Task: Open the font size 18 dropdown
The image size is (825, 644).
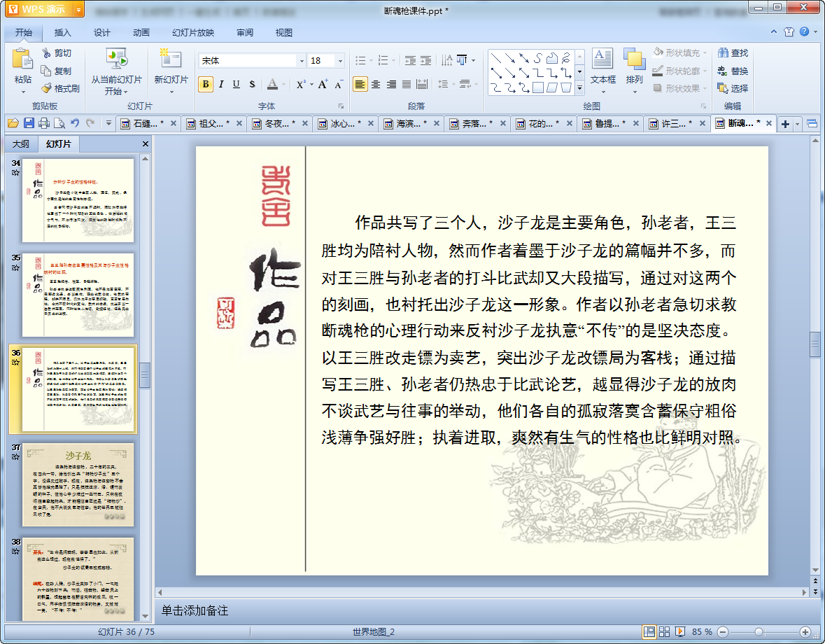Action: coord(340,61)
